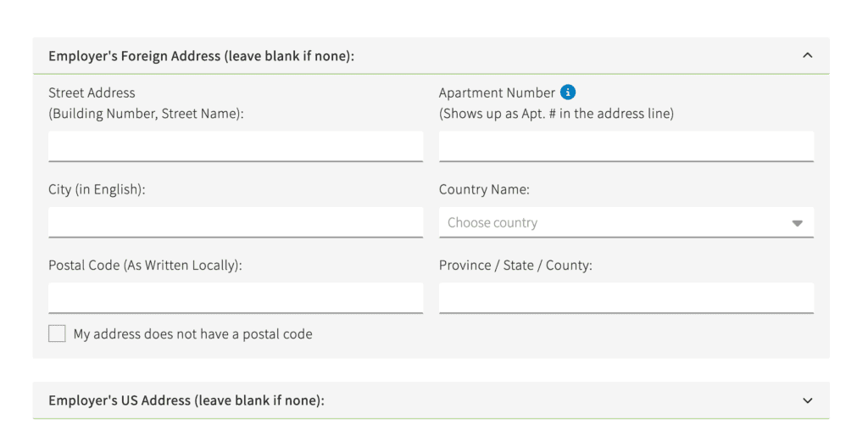Check the no postal code checkbox
The image size is (868, 448).
pos(57,333)
